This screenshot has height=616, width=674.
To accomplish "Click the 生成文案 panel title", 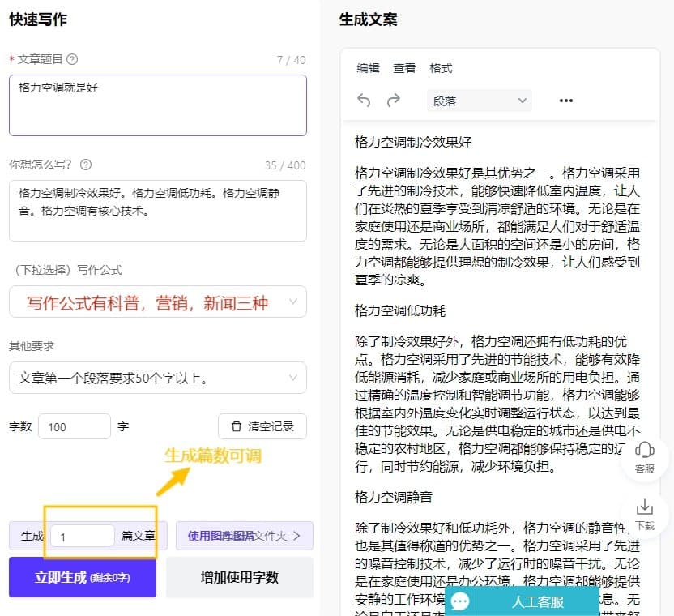I will coord(369,19).
